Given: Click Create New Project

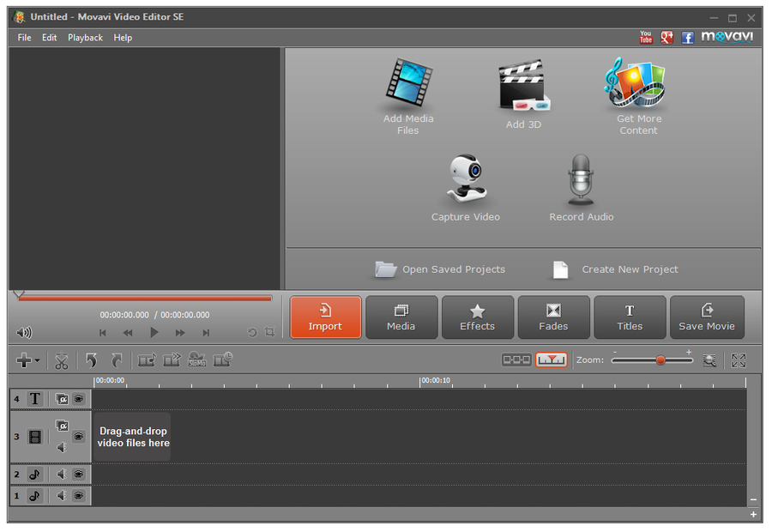Looking at the screenshot, I should pyautogui.click(x=615, y=269).
